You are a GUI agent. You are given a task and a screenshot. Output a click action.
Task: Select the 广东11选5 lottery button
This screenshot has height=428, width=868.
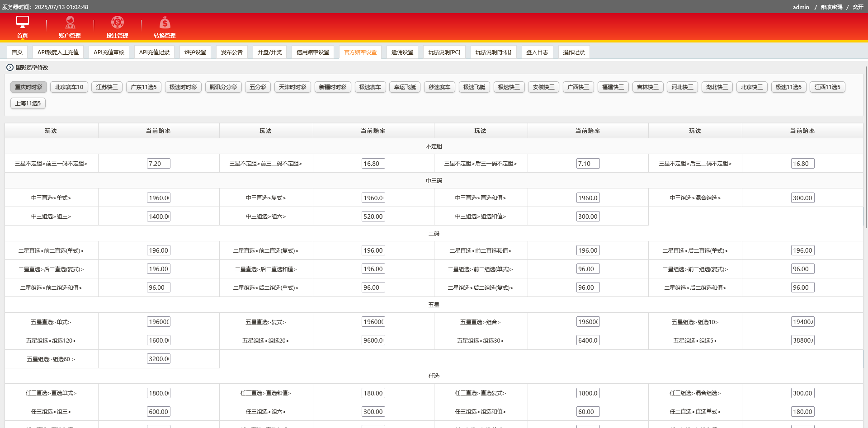tap(144, 87)
